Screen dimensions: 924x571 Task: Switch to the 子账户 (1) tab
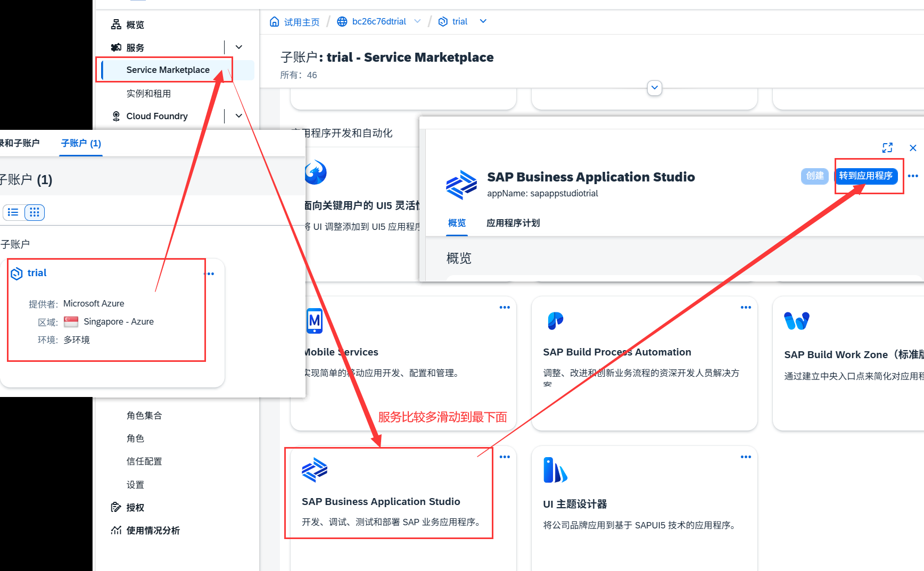[x=81, y=143]
